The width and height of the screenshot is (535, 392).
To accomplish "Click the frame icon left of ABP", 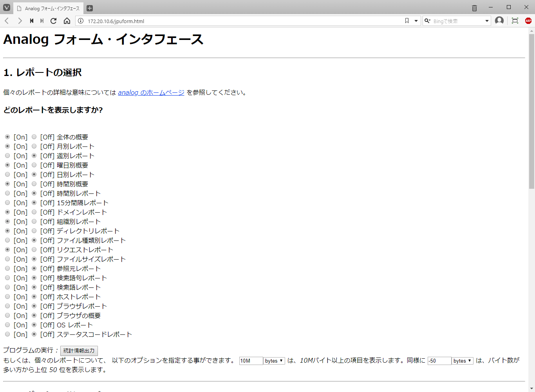I will (515, 21).
